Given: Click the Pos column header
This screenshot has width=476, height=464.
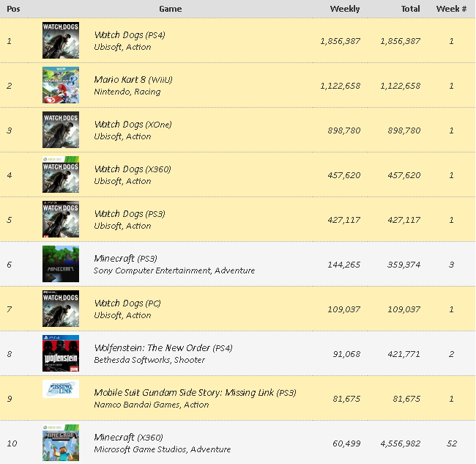Looking at the screenshot, I should [13, 9].
